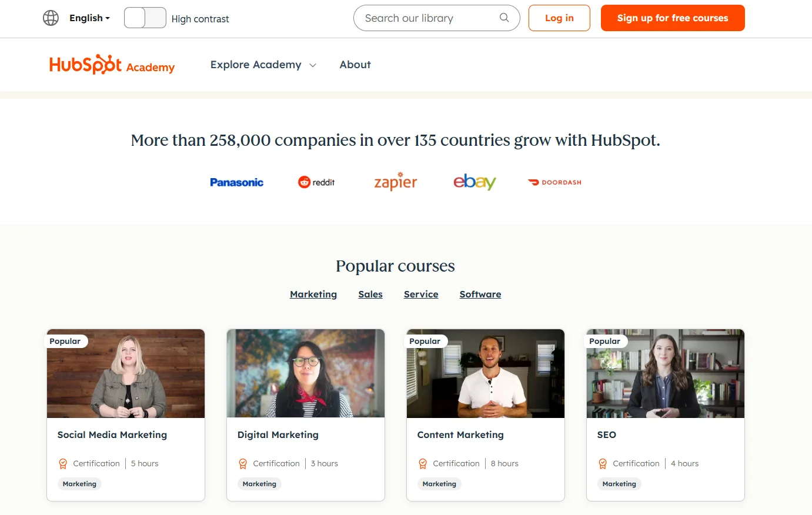This screenshot has width=812, height=515.
Task: Click the Reddit logo
Action: pyautogui.click(x=316, y=182)
